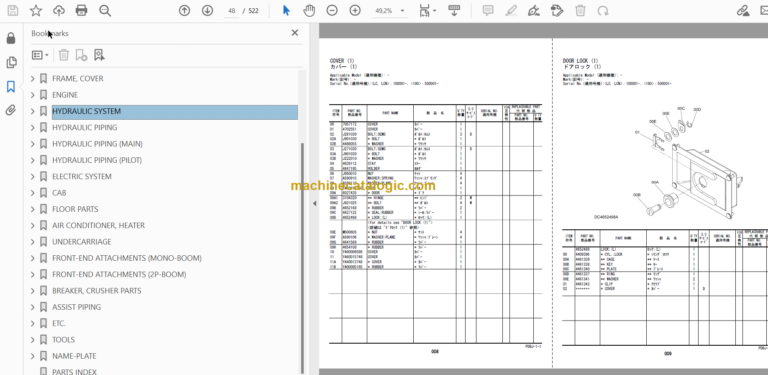Screen dimensions: 768x375
Task: Open the PARTS INDEX bookmark
Action: [74, 372]
